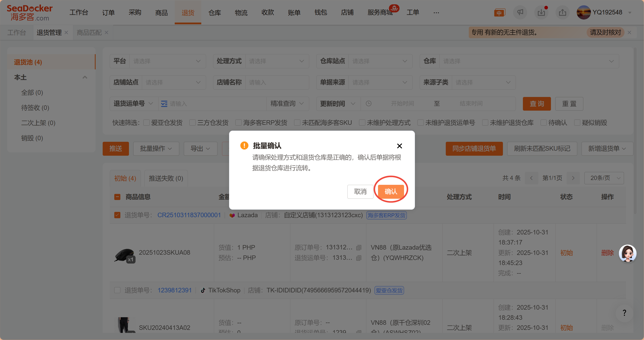Screen dimensions: 644x340
Task: Open return order CR2510311837000001 link
Action: (x=189, y=215)
